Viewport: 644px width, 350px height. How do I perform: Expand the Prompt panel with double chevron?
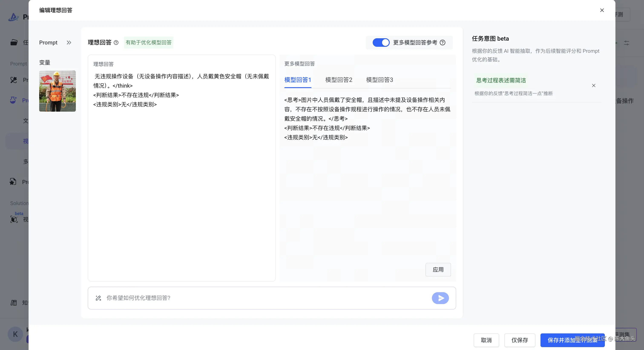[x=69, y=43]
